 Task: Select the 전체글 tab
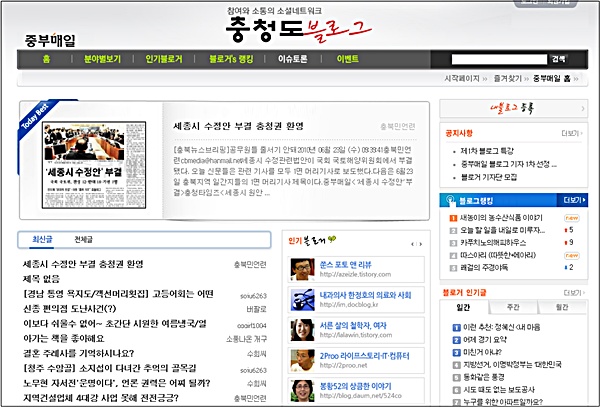pyautogui.click(x=83, y=239)
